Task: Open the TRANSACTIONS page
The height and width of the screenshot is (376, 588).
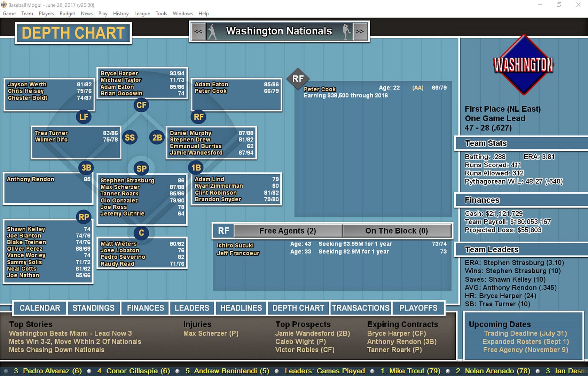Action: [361, 308]
